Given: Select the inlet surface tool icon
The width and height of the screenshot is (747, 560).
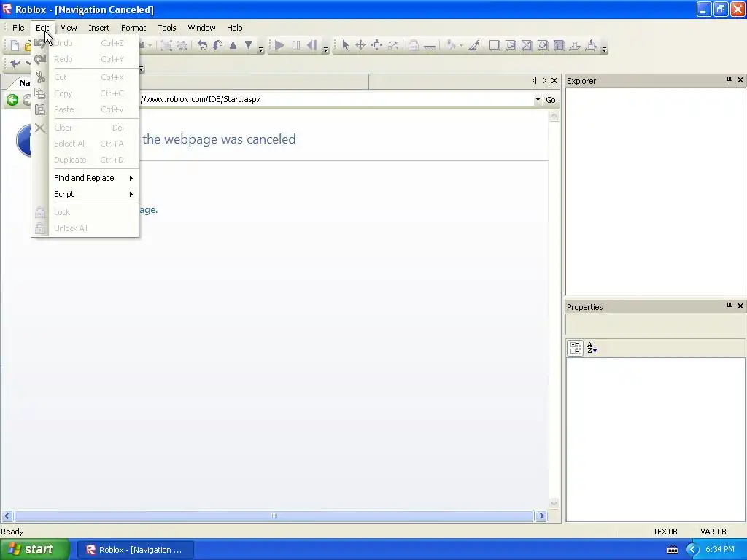Looking at the screenshot, I should [559, 46].
